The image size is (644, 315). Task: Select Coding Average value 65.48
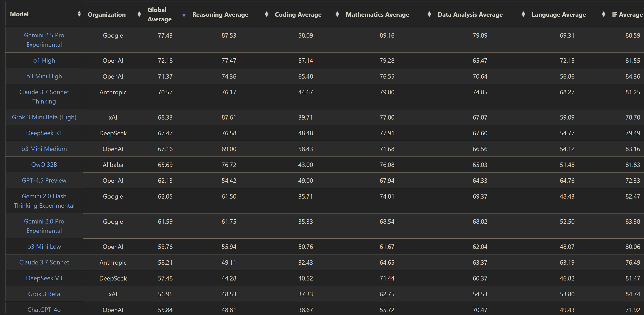coord(305,76)
